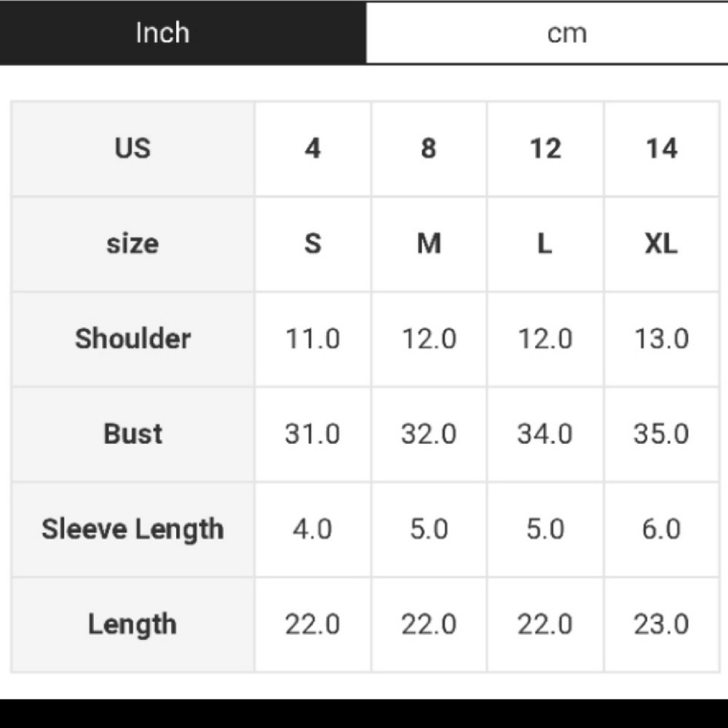728x728 pixels.
Task: Switch to the Inch tab
Action: (162, 33)
